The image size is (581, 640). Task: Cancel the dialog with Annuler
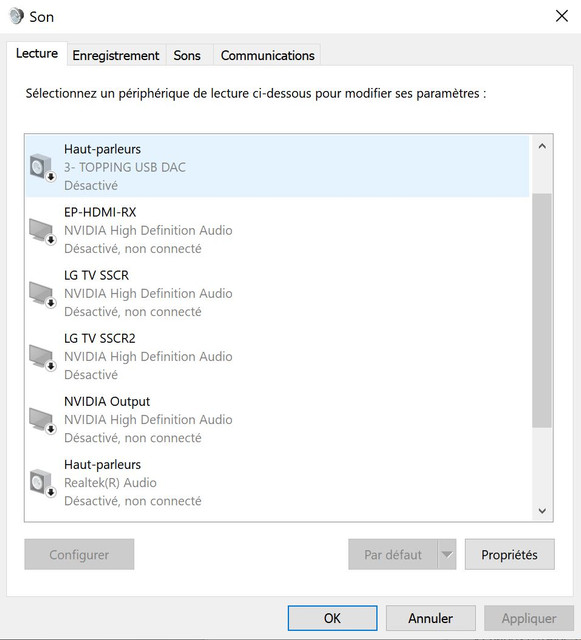tap(430, 618)
